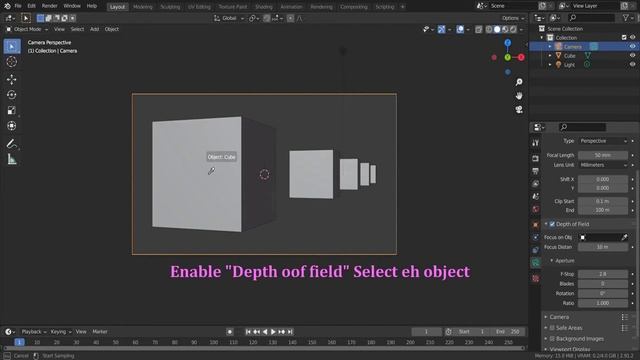This screenshot has height=360, width=640.
Task: Select the Move tool
Action: (x=12, y=79)
